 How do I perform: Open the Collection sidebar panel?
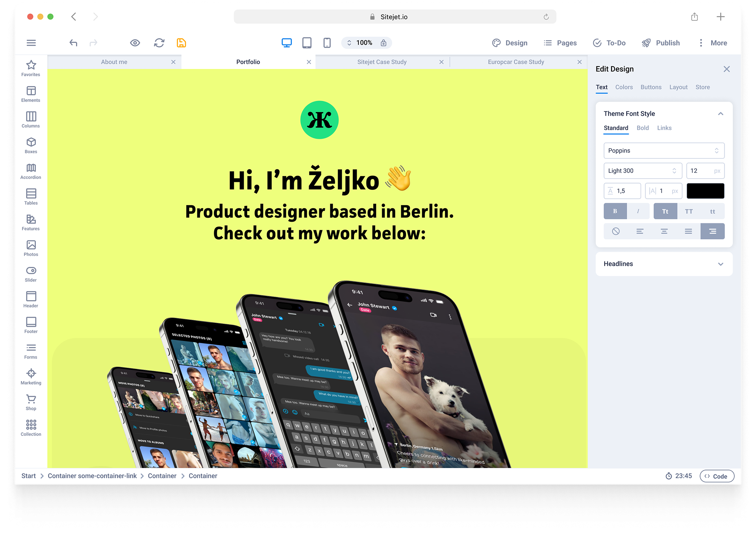coord(31,428)
